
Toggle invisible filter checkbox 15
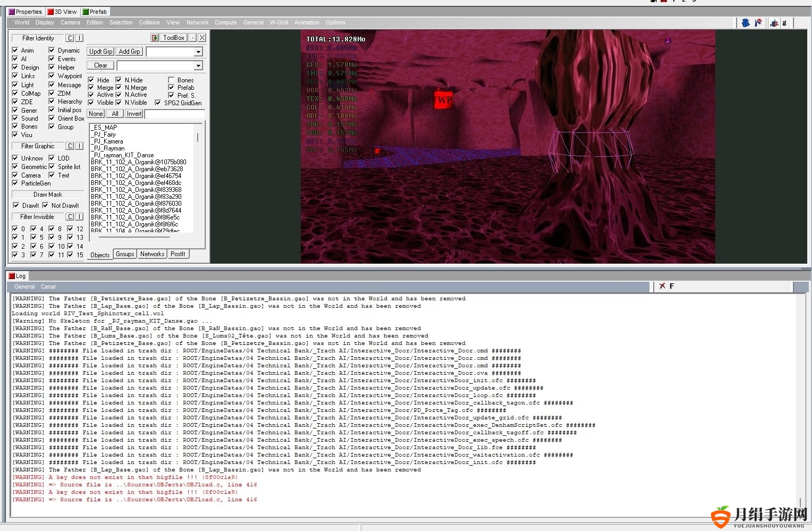coord(70,255)
